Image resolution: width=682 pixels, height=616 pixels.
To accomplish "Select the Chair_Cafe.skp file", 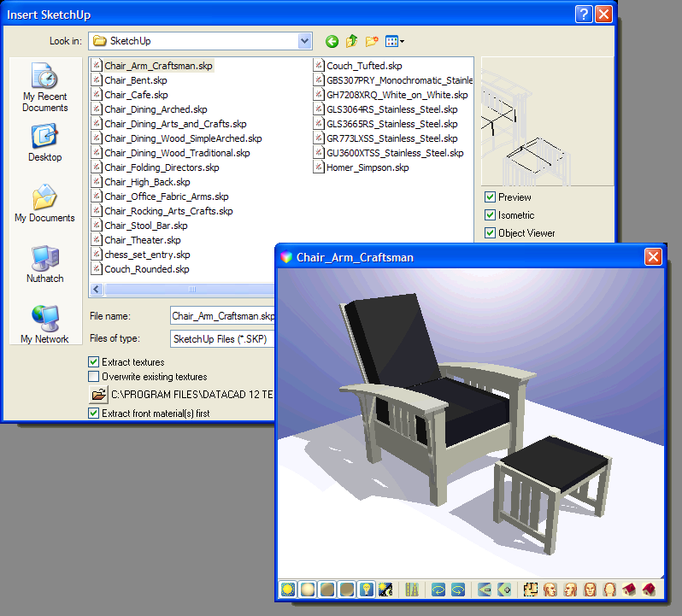I will coord(130,95).
